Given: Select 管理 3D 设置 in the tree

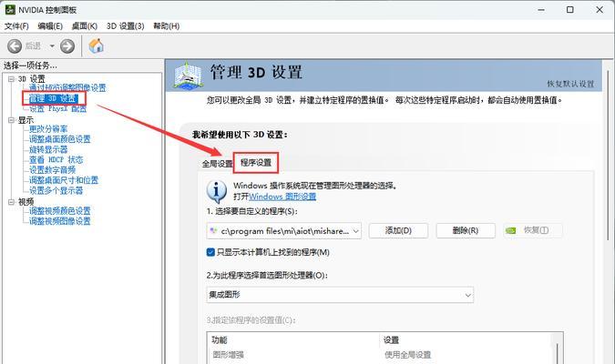Looking at the screenshot, I should [x=54, y=98].
